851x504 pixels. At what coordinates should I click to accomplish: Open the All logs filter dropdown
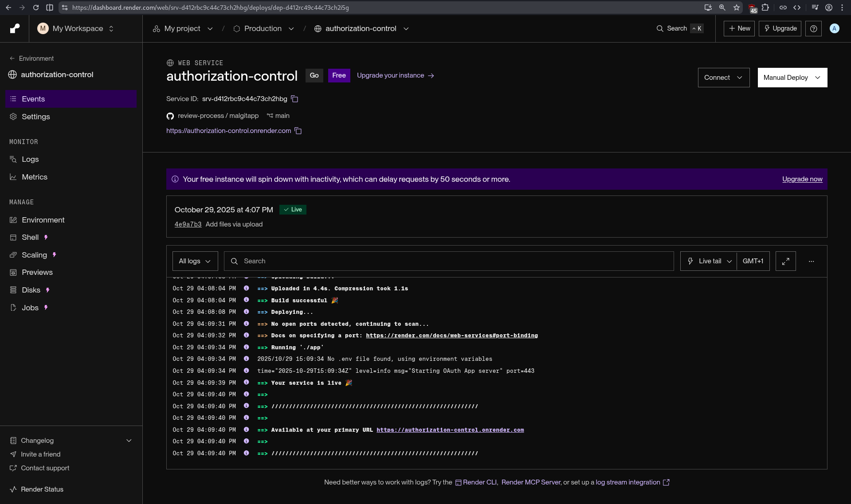pos(194,261)
